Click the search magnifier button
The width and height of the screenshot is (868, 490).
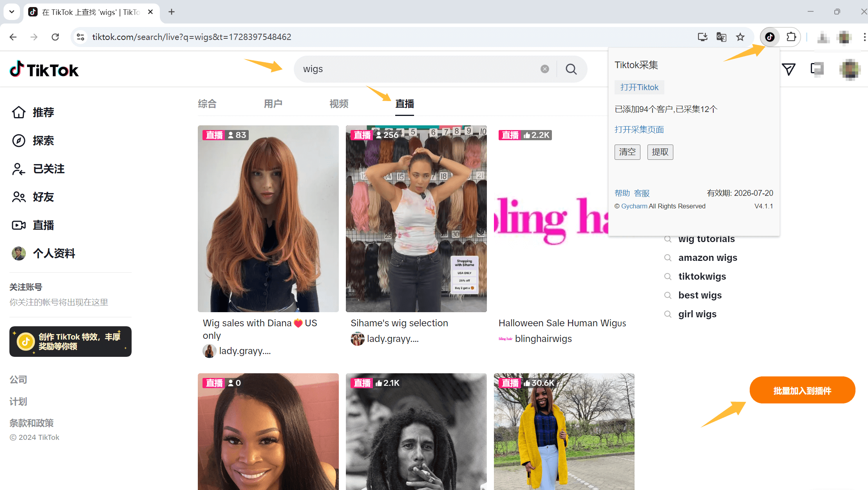pos(571,69)
